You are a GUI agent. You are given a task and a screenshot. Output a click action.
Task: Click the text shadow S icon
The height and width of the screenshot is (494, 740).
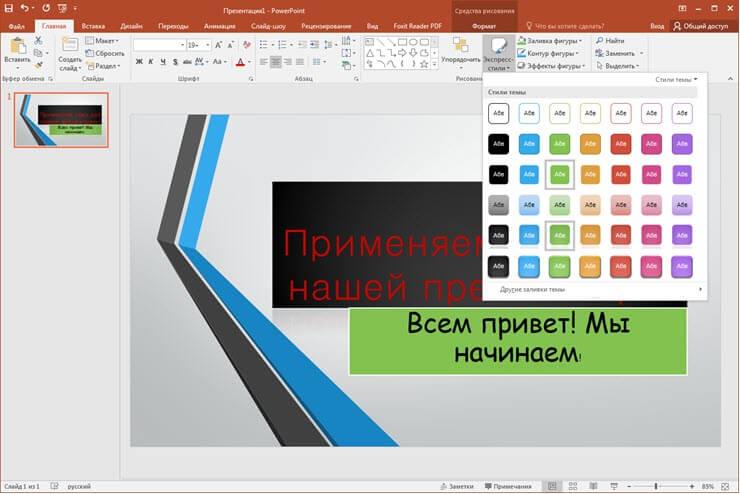(175, 62)
